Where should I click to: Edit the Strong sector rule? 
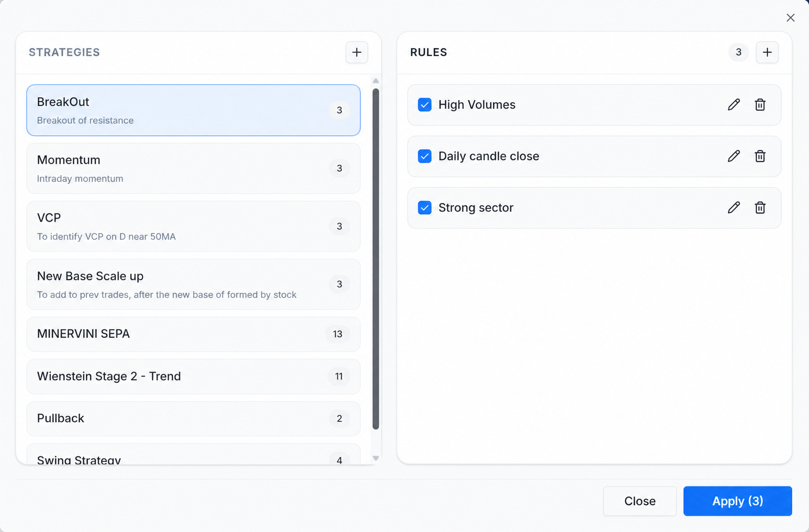click(x=734, y=208)
